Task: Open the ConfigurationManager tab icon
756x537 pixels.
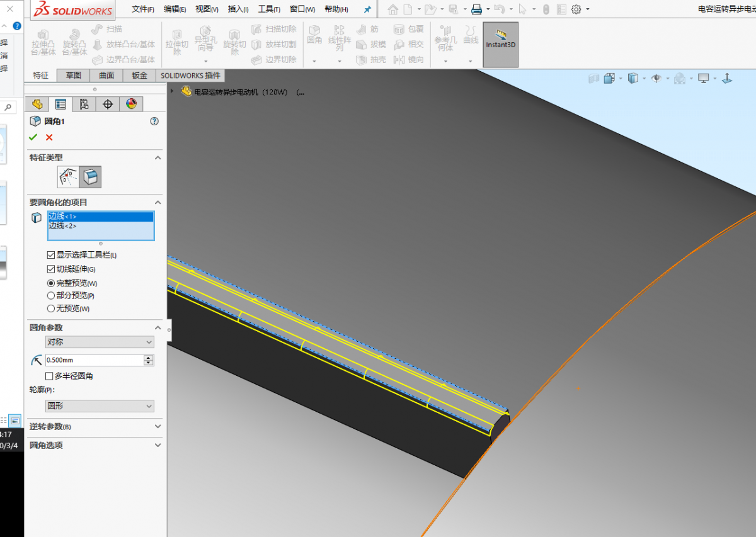Action: (84, 105)
